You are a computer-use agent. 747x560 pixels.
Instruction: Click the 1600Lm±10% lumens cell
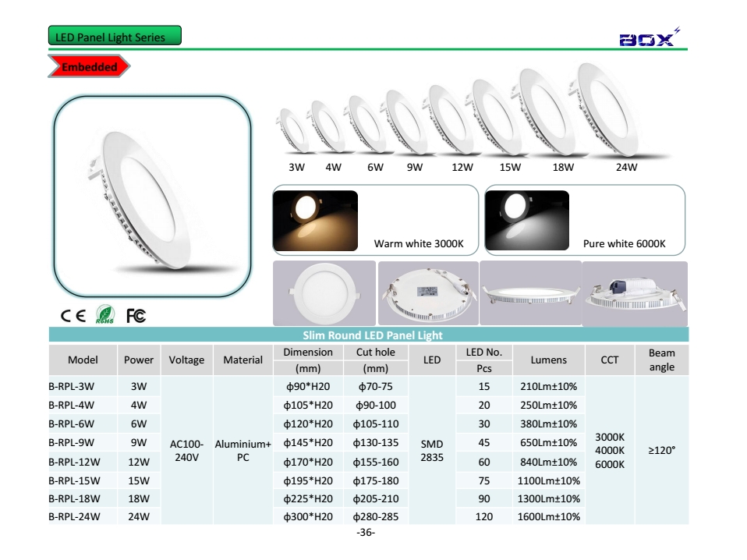[x=549, y=516]
